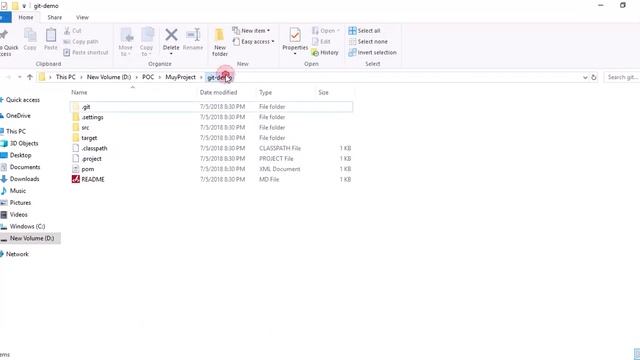640x360 pixels.
Task: Open Windows (C:) drive in navigation pane
Action: click(x=27, y=227)
